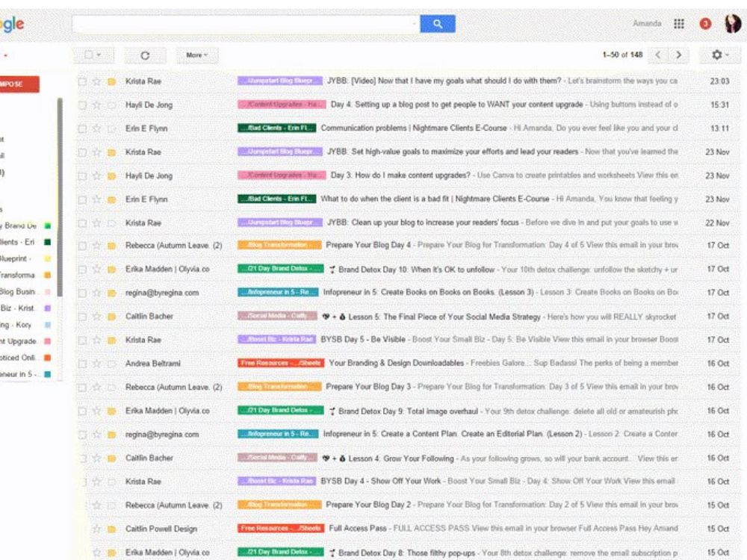The image size is (747, 560).
Task: Select checkbox for Krista Rae 23:03 email
Action: 82,81
